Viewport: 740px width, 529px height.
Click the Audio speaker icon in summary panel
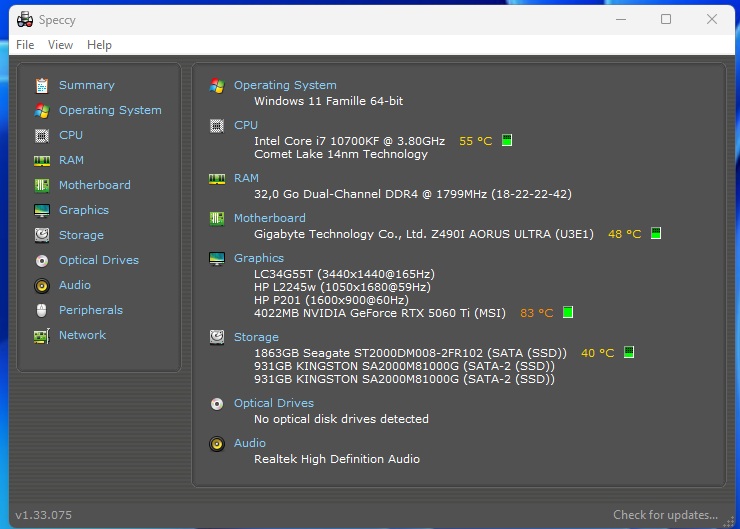pos(217,444)
